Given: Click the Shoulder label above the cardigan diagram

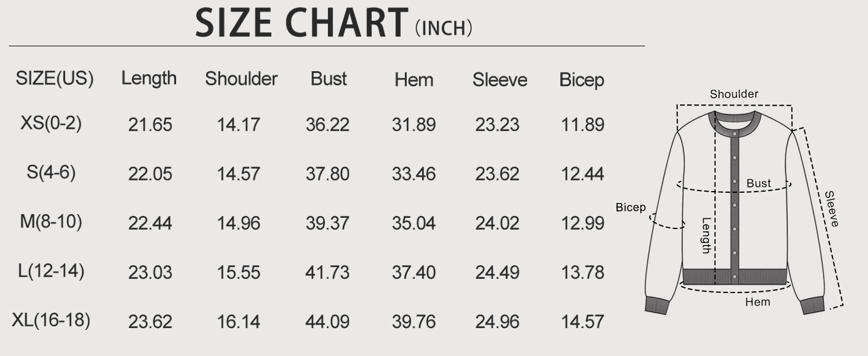Looking at the screenshot, I should [734, 94].
